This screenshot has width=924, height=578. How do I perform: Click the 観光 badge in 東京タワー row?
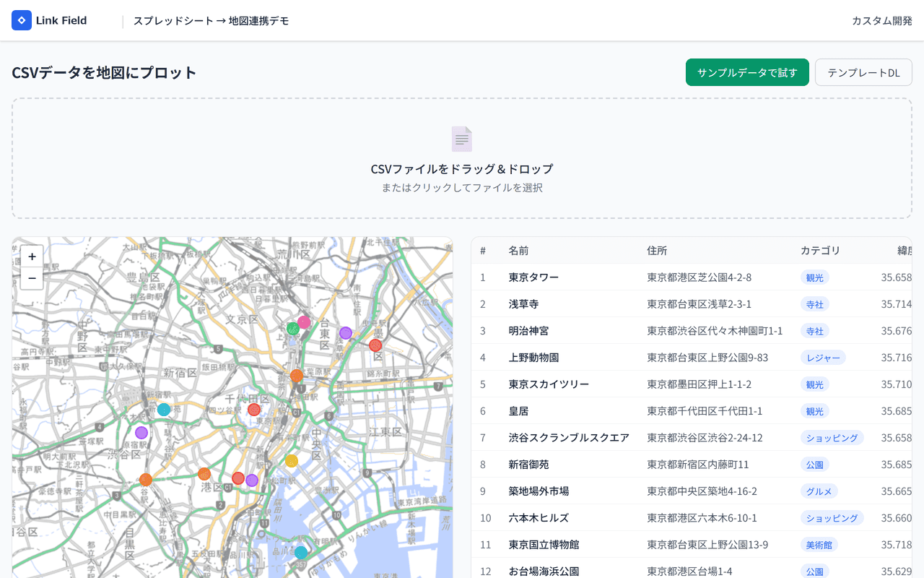point(815,277)
